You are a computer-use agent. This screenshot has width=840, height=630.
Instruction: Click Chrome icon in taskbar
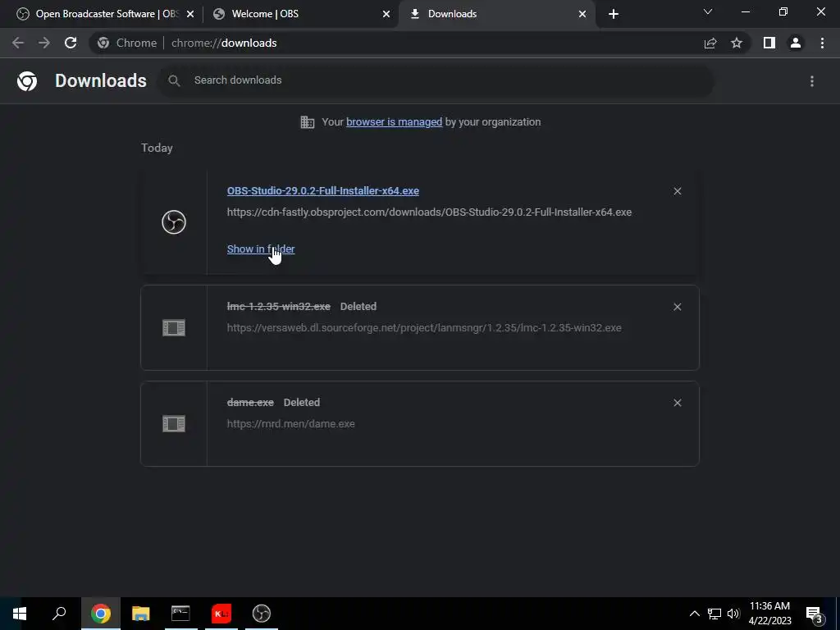point(100,614)
